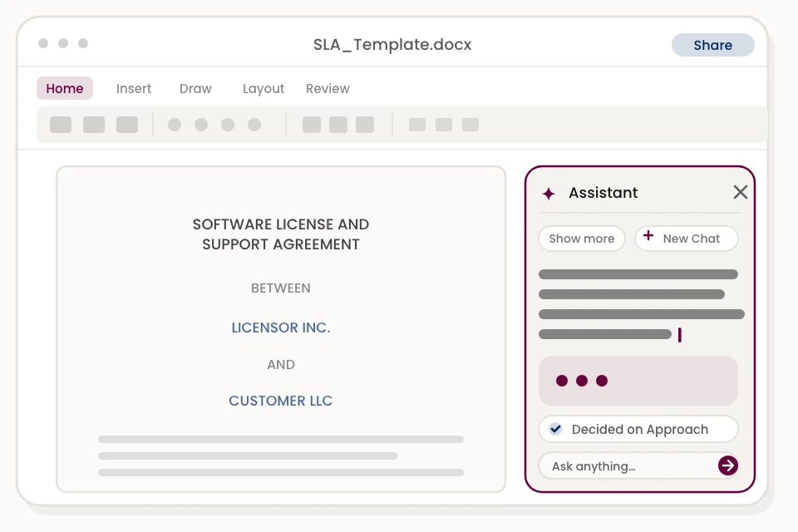Click the checkmark beside Decided on Approach
The height and width of the screenshot is (532, 798).
click(x=555, y=429)
